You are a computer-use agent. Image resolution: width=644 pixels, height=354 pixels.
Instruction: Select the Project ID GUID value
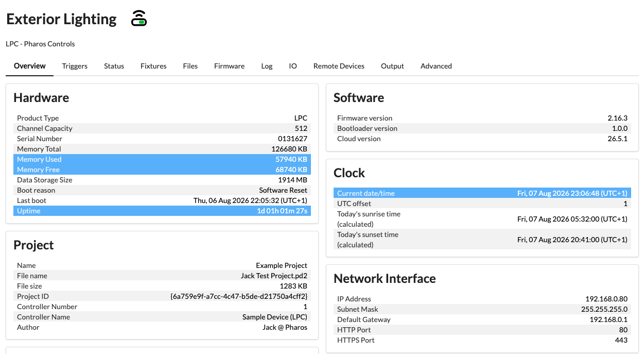point(239,296)
